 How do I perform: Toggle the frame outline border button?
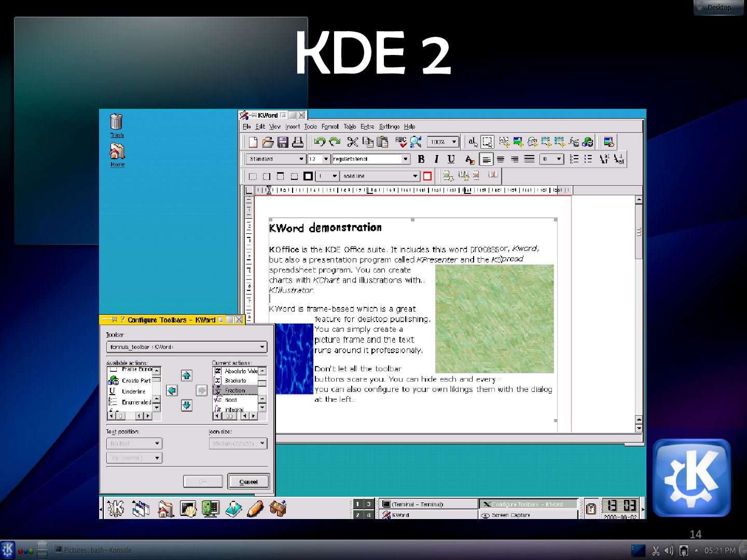[x=308, y=176]
